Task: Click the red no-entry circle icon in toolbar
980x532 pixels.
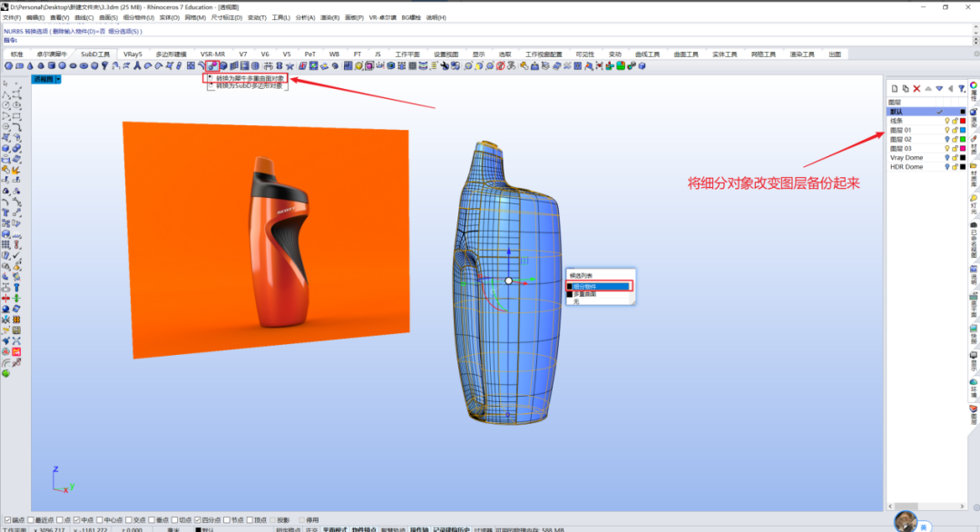Action: [500, 65]
